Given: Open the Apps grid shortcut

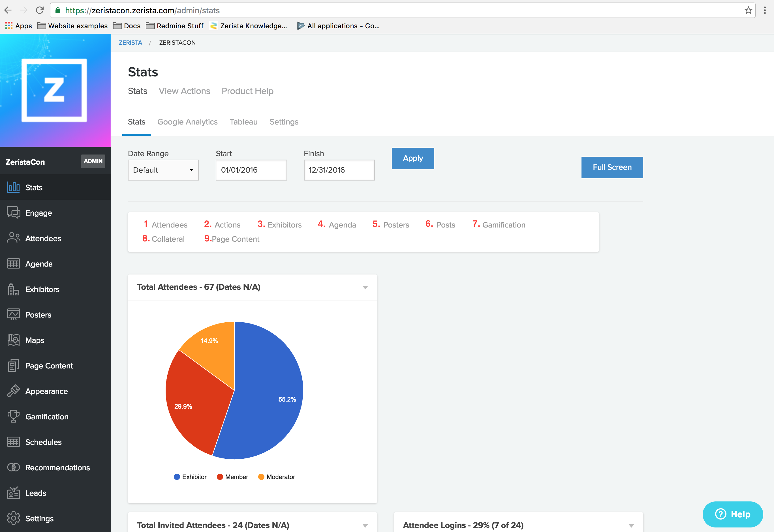Looking at the screenshot, I should point(18,26).
